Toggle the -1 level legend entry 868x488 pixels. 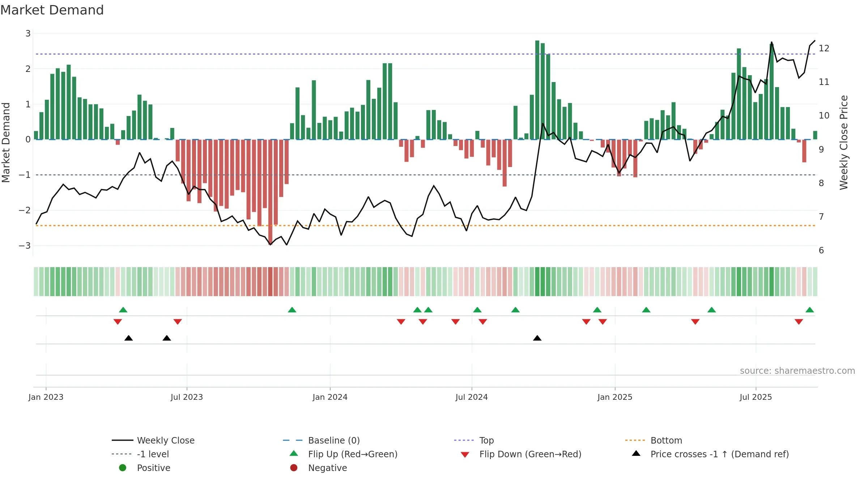pyautogui.click(x=140, y=454)
